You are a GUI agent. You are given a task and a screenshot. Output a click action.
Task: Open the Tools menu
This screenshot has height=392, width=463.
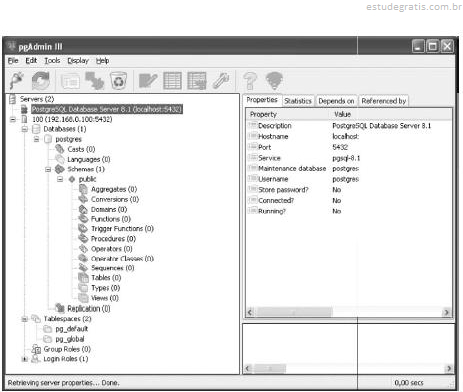pyautogui.click(x=52, y=61)
